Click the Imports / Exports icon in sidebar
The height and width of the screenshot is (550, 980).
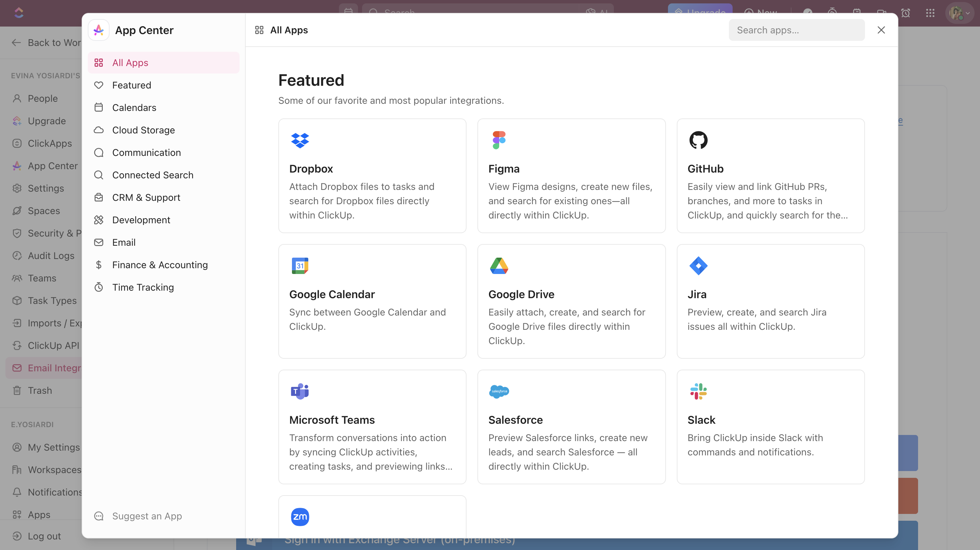click(17, 323)
